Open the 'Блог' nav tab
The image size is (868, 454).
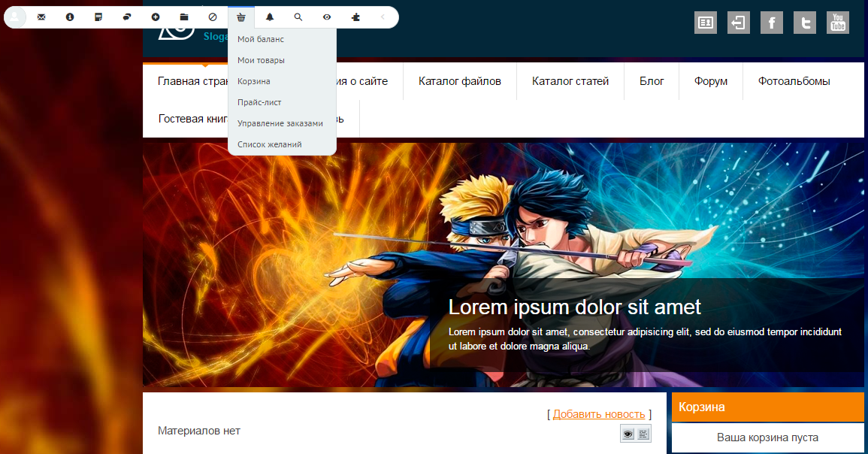coord(652,81)
